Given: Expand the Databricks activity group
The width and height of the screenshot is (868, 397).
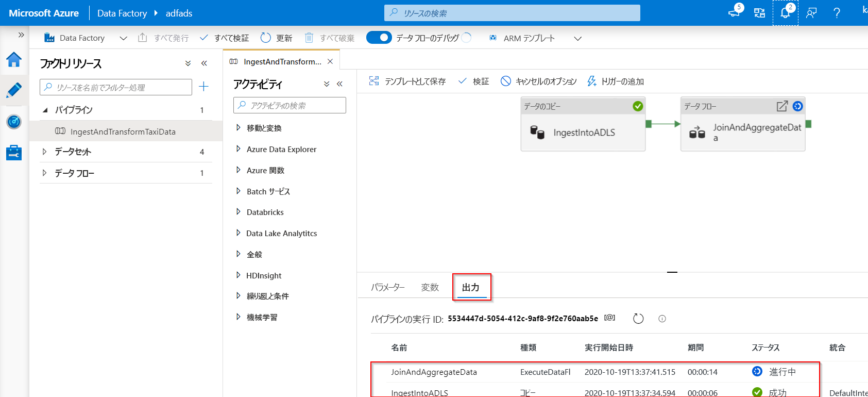Looking at the screenshot, I should [x=238, y=212].
